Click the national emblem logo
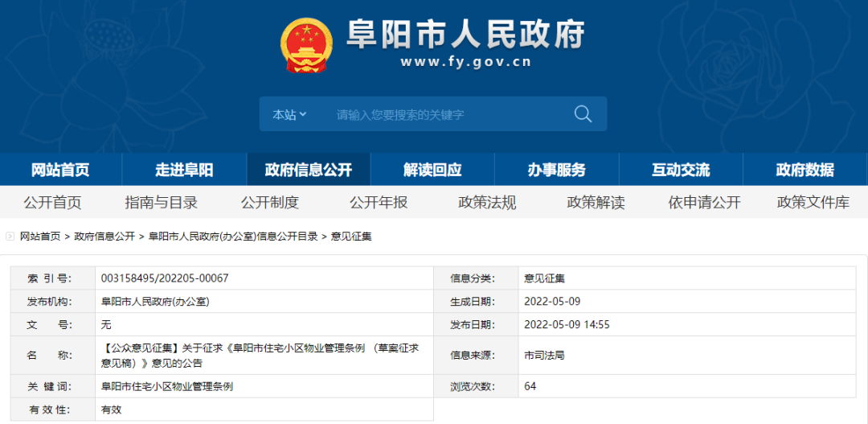Screen dimensions: 868x424 pos(307,44)
